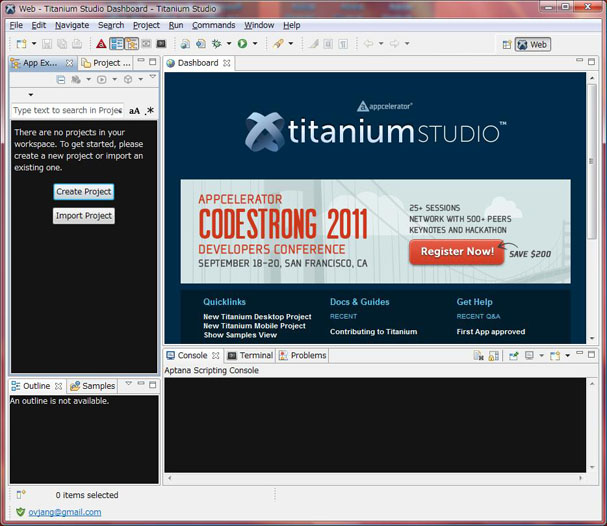Click the Forward navigation arrow icon

pos(394,44)
